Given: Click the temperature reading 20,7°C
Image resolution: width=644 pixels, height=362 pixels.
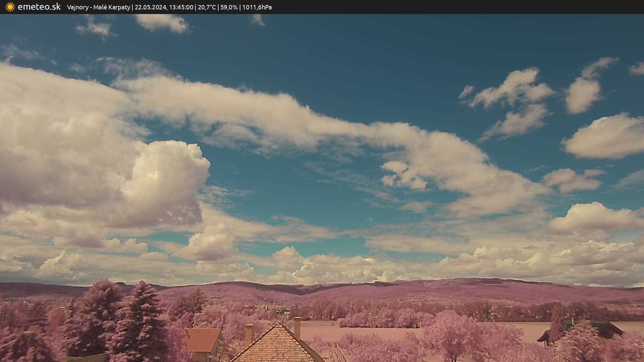Looking at the screenshot, I should pos(207,7).
